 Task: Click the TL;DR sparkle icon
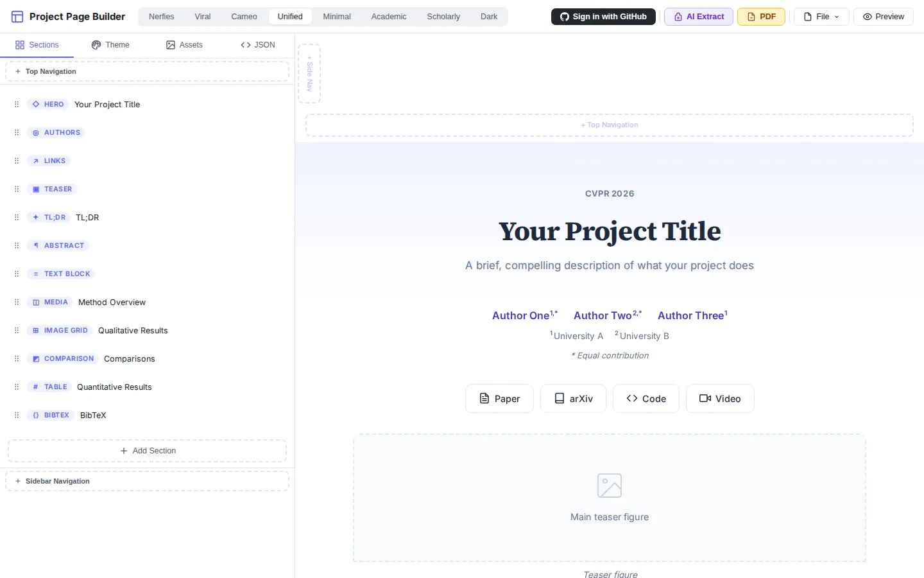[x=36, y=217]
